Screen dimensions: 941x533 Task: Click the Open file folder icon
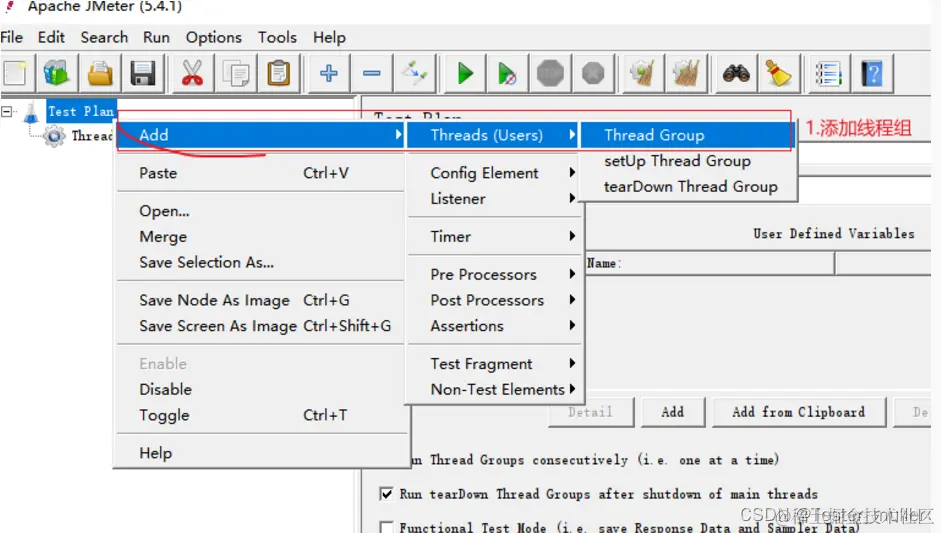pyautogui.click(x=100, y=73)
